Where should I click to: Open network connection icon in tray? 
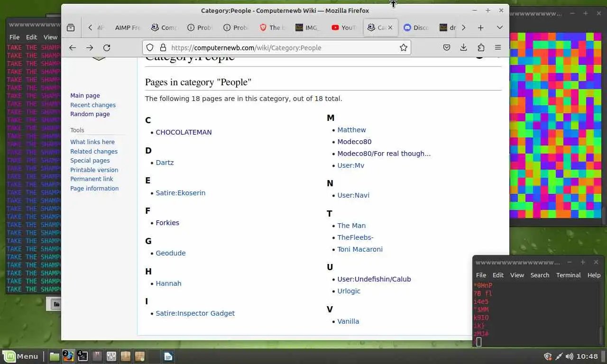click(559, 356)
